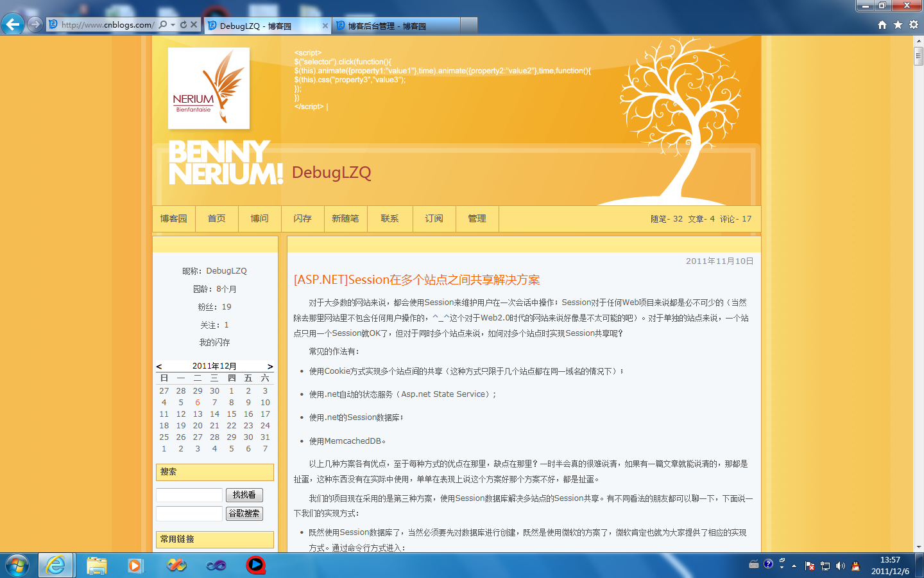Click the 2011年11月10日 post date
Viewport: 924px width, 578px height.
click(x=719, y=261)
